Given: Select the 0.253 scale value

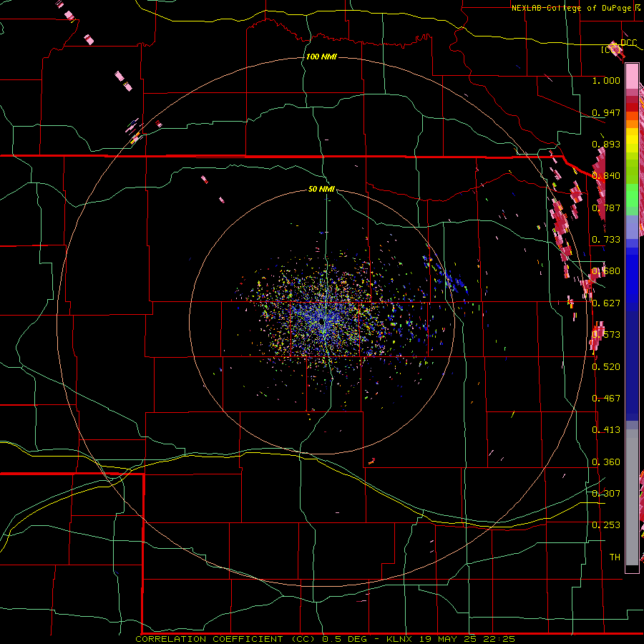Looking at the screenshot, I should (606, 525).
